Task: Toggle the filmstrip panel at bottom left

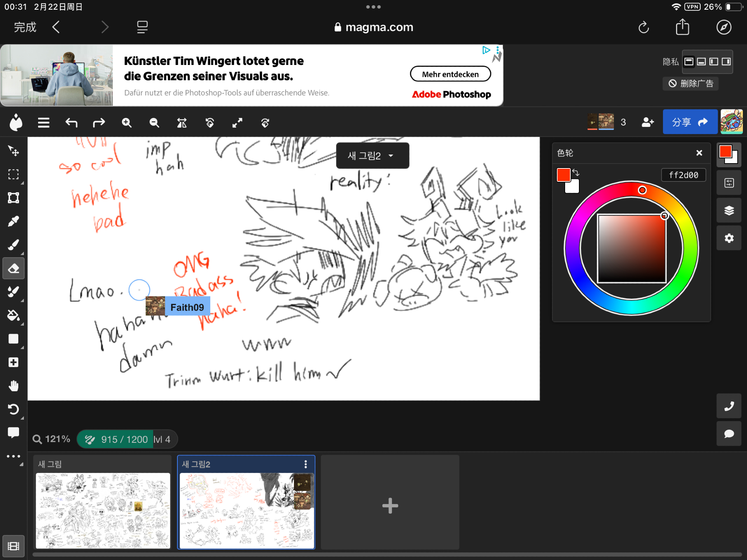Action: [x=13, y=546]
